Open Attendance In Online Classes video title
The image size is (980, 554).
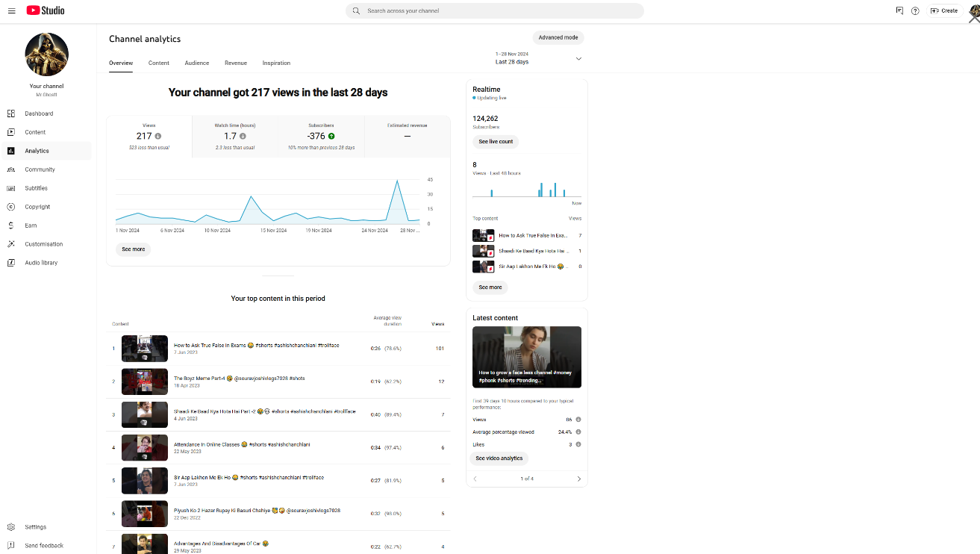click(242, 444)
